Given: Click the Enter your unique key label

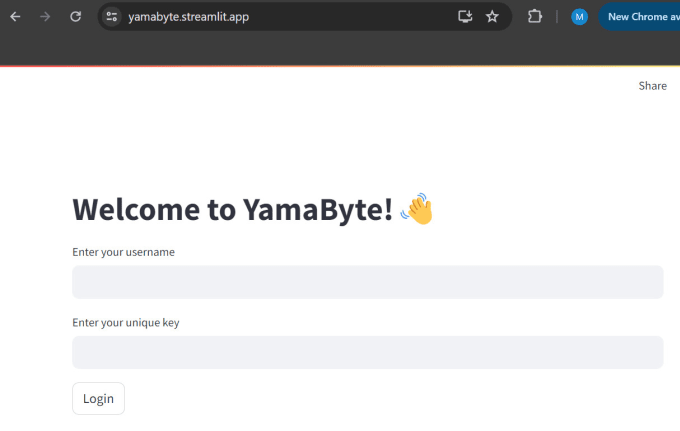Looking at the screenshot, I should 126,323.
